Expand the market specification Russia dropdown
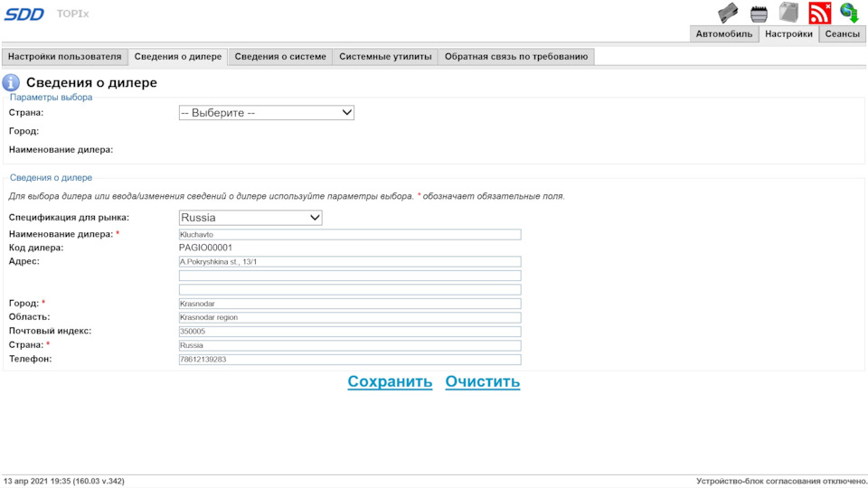Viewport: 868px width, 488px height. (250, 218)
